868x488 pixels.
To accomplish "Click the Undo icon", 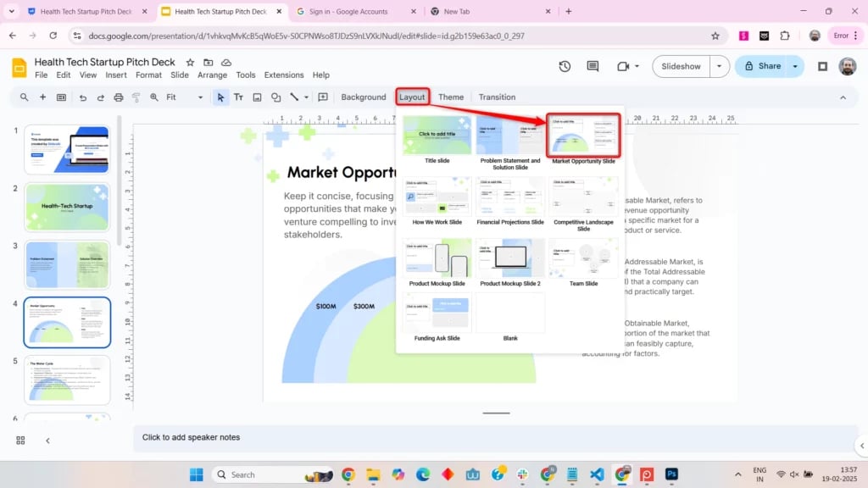I will click(x=83, y=97).
